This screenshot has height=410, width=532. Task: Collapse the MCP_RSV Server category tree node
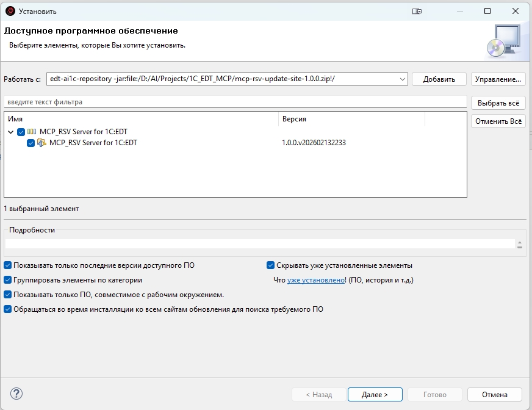tap(11, 132)
